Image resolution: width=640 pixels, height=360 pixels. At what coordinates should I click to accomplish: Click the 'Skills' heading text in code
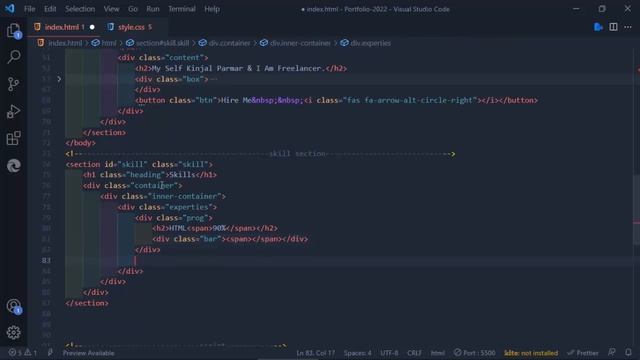tap(182, 175)
